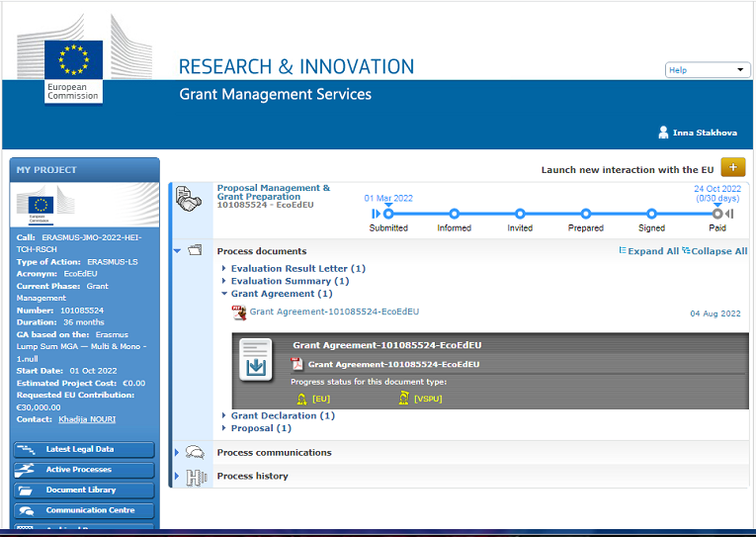Expand the Process communications section arrow
Viewport: 756px width, 537px height.
click(x=177, y=453)
